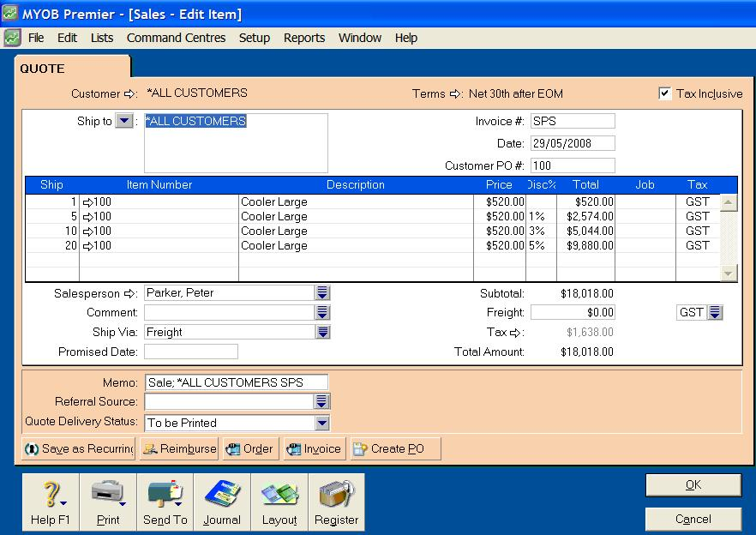
Task: Open the Ship to dropdown arrow
Action: (124, 121)
